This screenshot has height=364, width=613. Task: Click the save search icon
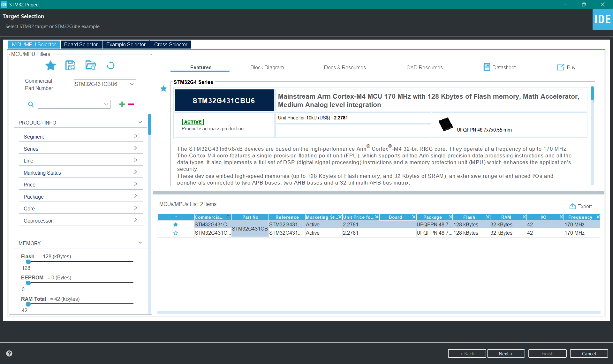pos(70,65)
